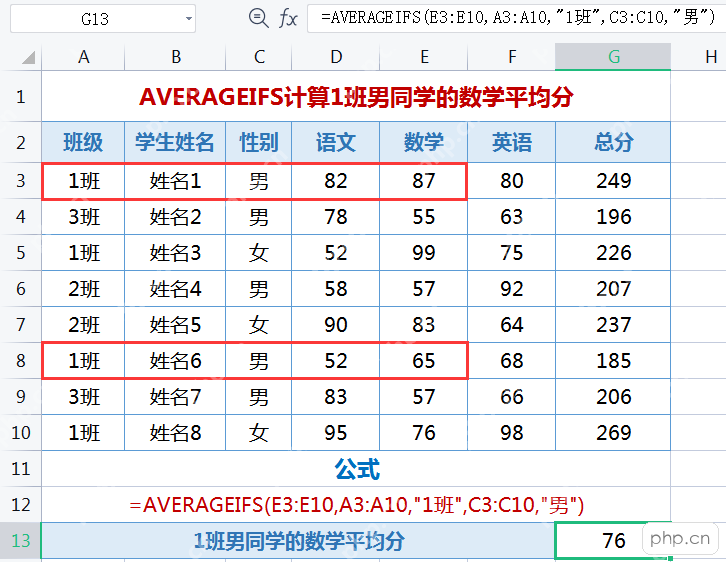Click the 学生姓名 header cell
726x562 pixels.
pos(175,142)
